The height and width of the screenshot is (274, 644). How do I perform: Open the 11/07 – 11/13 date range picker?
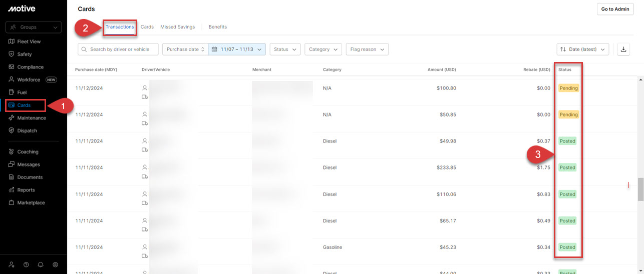[237, 49]
